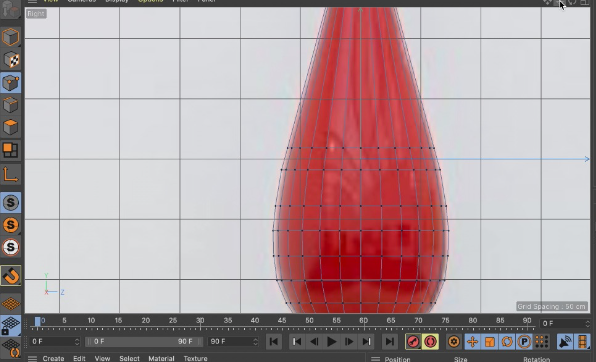Image resolution: width=596 pixels, height=362 pixels.
Task: Click the current frame field stepper arrows
Action: (x=588, y=324)
